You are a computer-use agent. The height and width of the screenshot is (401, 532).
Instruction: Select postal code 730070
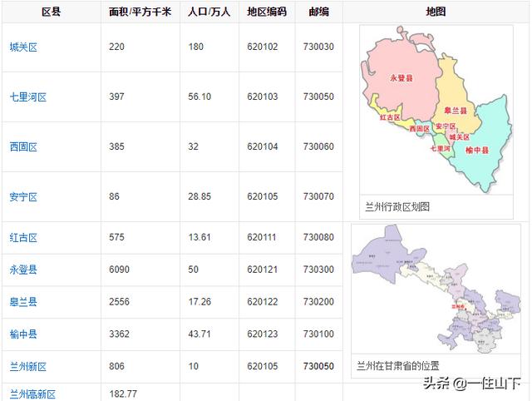click(x=318, y=196)
